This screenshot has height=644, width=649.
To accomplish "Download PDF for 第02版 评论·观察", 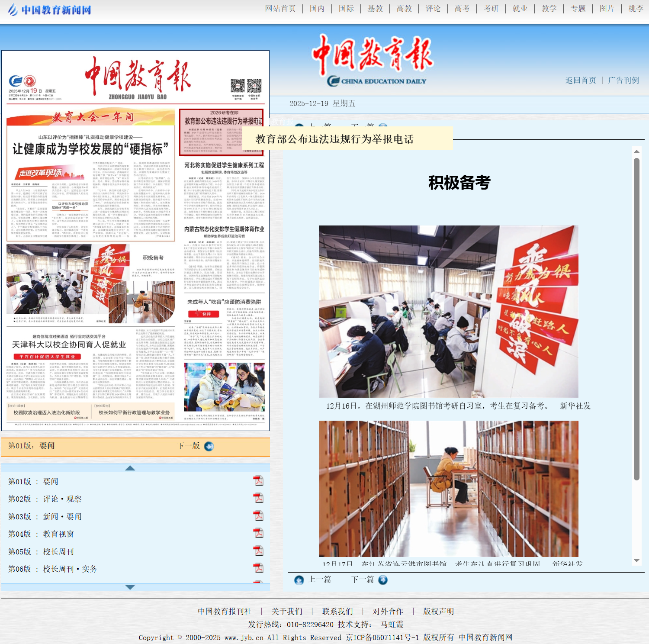I will 258,498.
